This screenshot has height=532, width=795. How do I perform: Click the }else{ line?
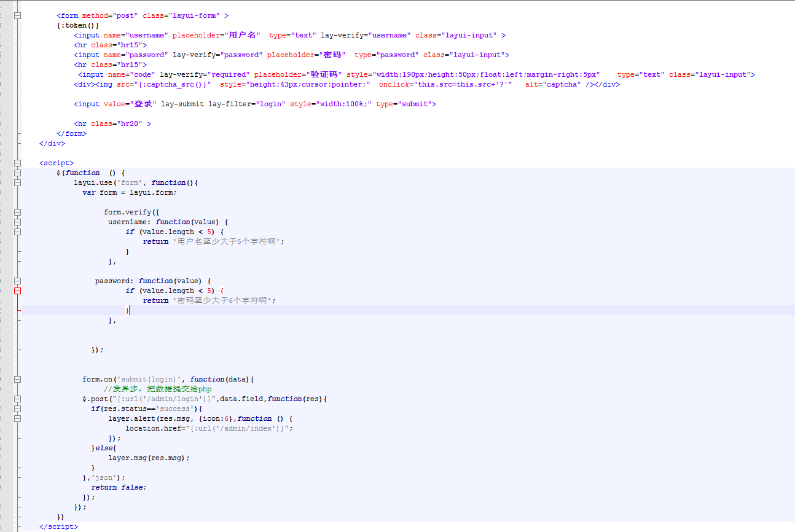point(104,448)
